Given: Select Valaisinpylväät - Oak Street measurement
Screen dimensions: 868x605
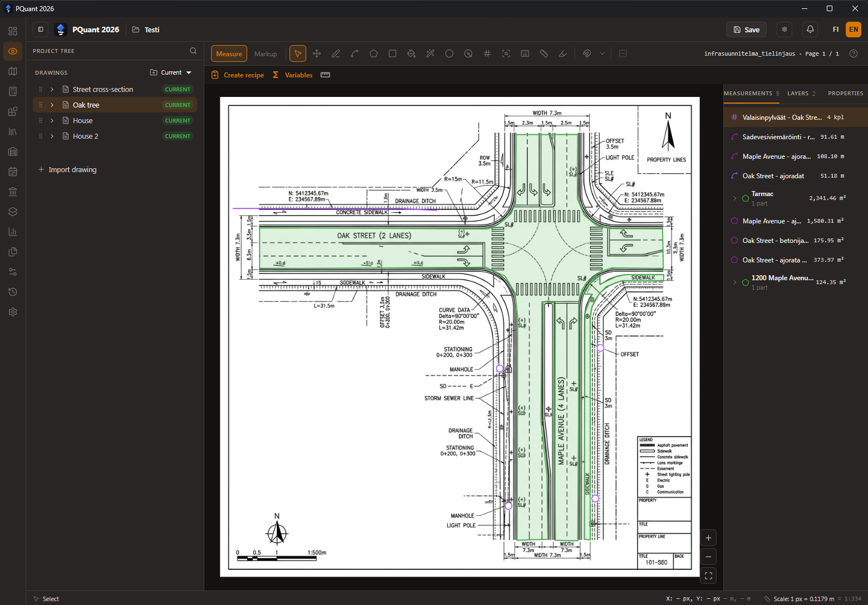Looking at the screenshot, I should pos(796,118).
